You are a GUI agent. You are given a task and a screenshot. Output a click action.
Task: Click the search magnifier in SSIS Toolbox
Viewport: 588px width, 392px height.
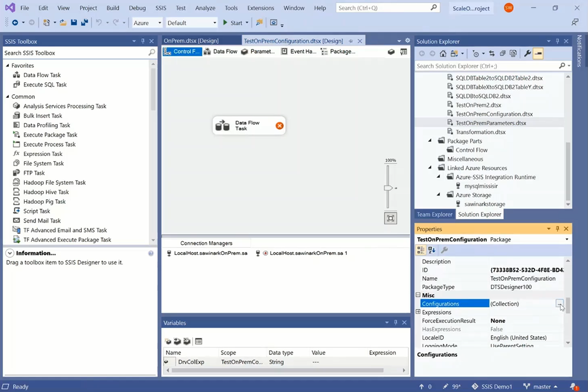coord(151,52)
